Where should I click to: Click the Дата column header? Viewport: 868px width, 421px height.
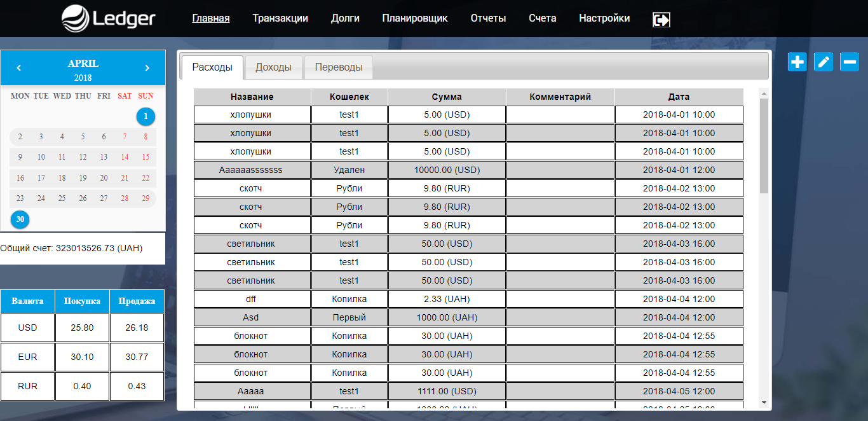pos(679,97)
